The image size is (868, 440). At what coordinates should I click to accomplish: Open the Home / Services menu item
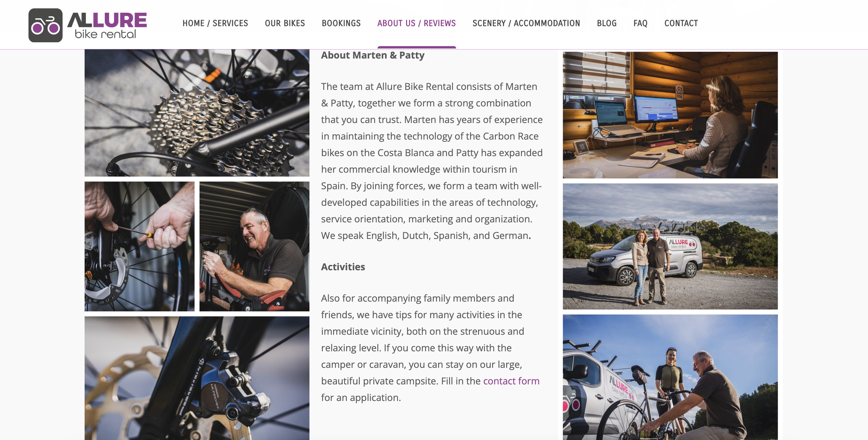tap(215, 23)
